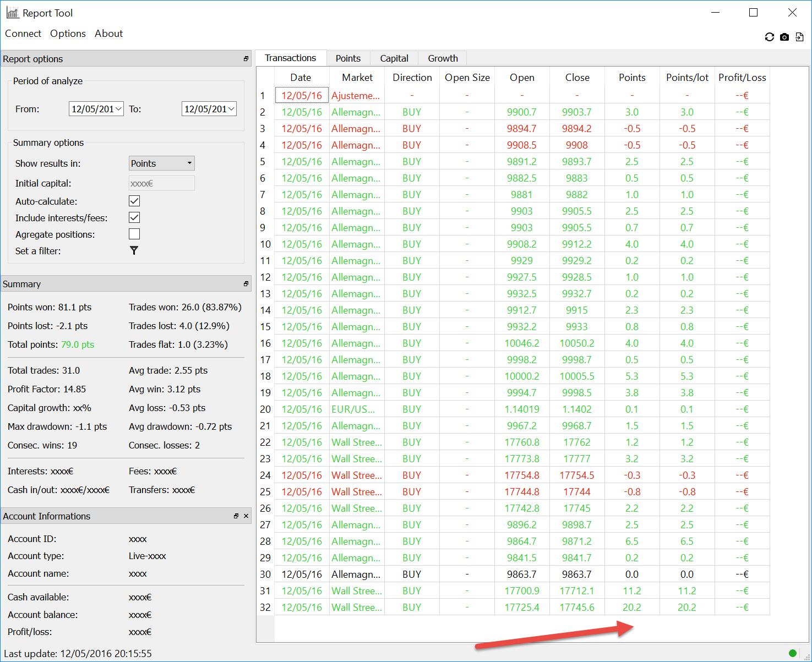Switch to the Capital tab
The image size is (812, 662).
tap(394, 58)
